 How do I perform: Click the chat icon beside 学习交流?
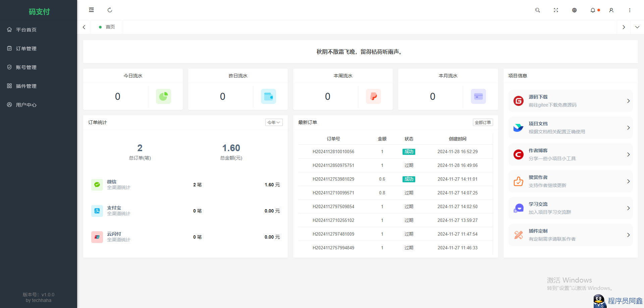click(519, 208)
